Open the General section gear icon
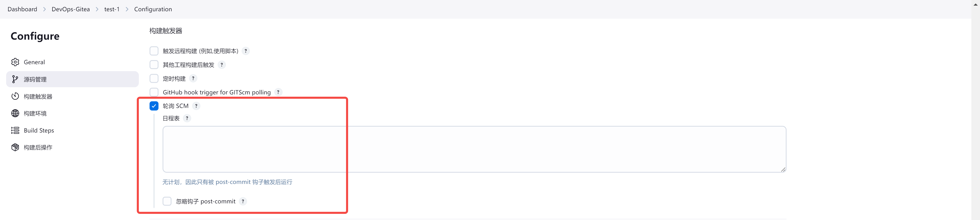 click(15, 62)
